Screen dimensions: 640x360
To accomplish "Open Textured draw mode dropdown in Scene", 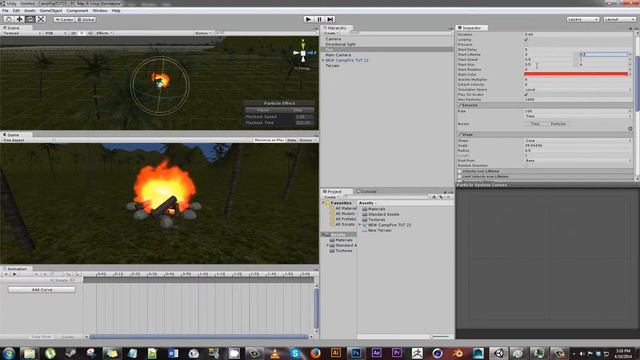I will 21,33.
